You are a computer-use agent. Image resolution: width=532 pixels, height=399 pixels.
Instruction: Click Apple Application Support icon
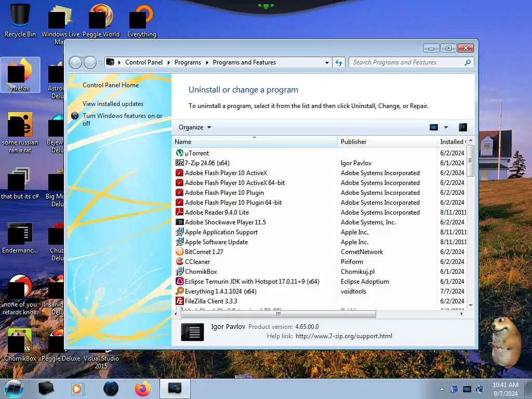point(179,232)
